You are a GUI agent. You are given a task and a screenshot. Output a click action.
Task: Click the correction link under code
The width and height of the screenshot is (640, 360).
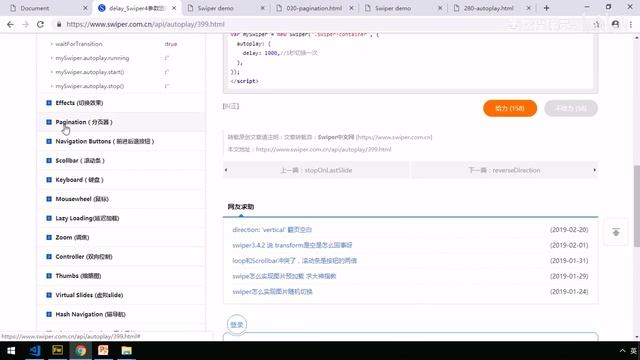[x=231, y=106]
